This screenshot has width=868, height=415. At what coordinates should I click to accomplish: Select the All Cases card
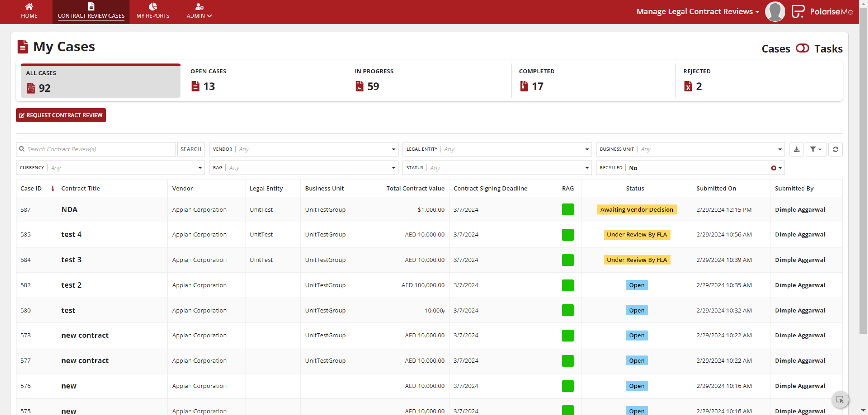pyautogui.click(x=100, y=81)
